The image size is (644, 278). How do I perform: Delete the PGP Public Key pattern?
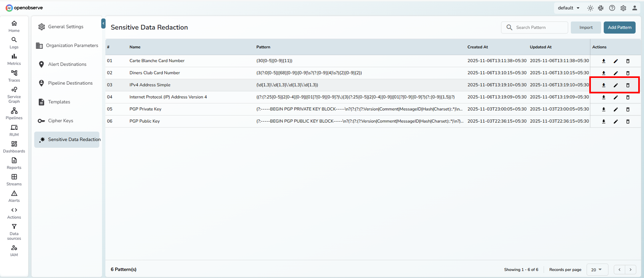628,122
